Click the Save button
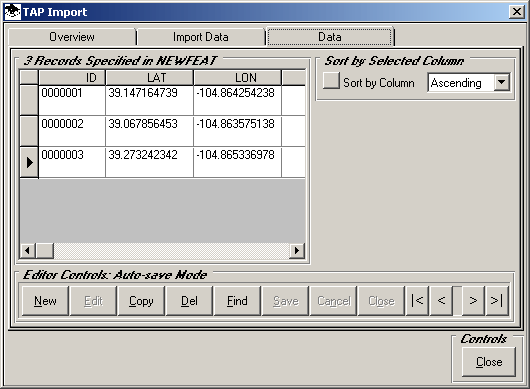The height and width of the screenshot is (389, 530). [x=286, y=301]
